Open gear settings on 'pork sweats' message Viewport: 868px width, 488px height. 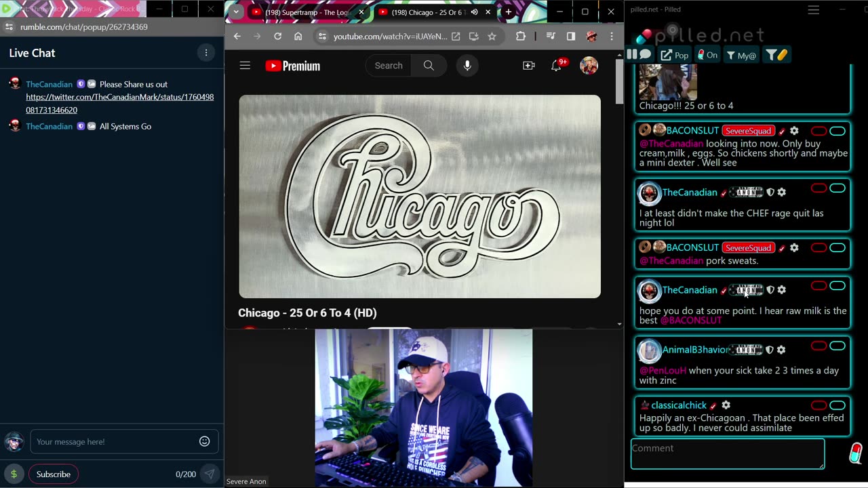pos(794,248)
